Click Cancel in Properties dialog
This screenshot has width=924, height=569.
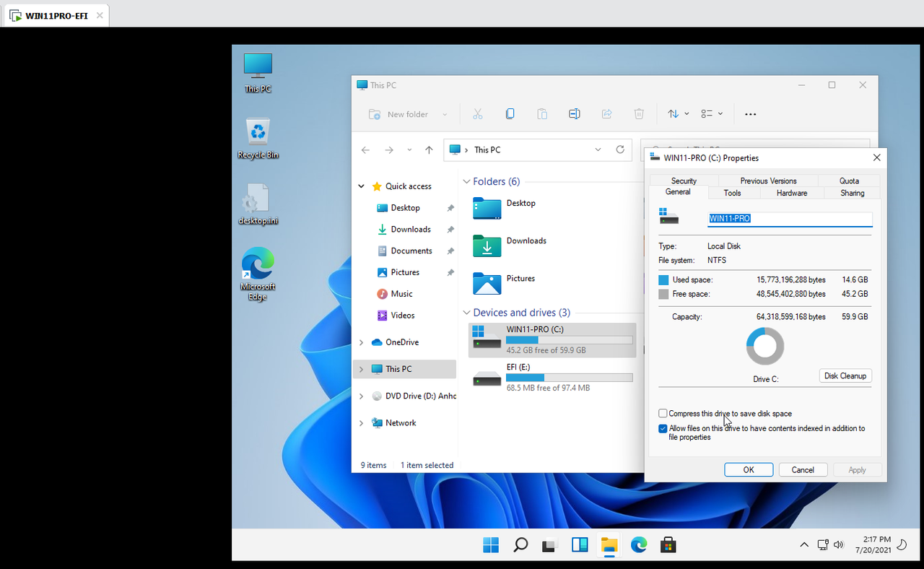pos(803,470)
